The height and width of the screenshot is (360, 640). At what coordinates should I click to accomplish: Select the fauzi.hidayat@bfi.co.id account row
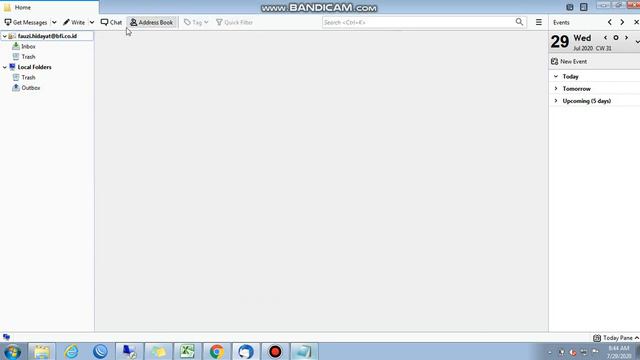pyautogui.click(x=47, y=36)
